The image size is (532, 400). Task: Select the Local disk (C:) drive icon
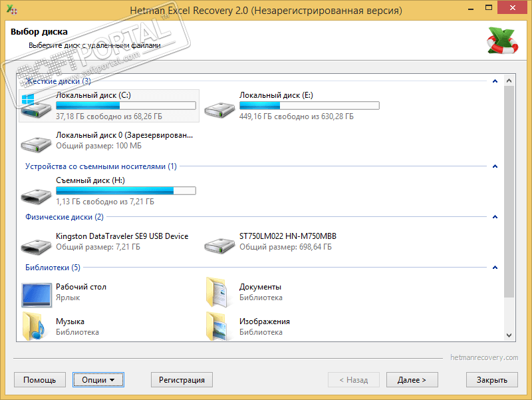pyautogui.click(x=36, y=106)
